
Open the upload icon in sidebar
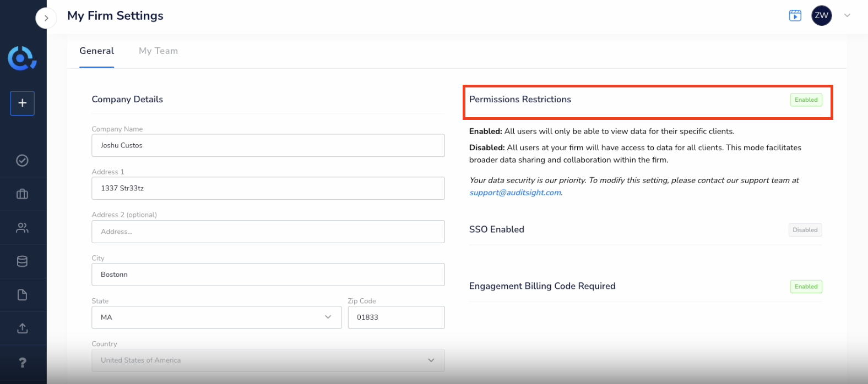click(x=22, y=328)
